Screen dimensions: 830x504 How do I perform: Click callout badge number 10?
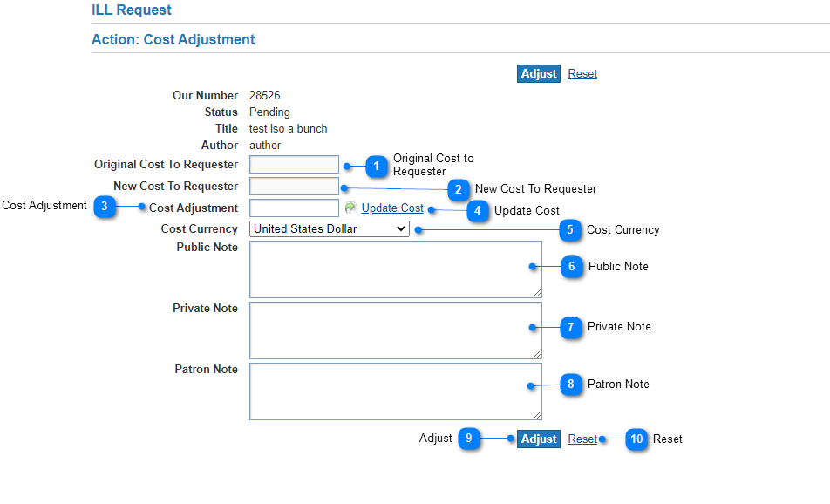pyautogui.click(x=637, y=439)
